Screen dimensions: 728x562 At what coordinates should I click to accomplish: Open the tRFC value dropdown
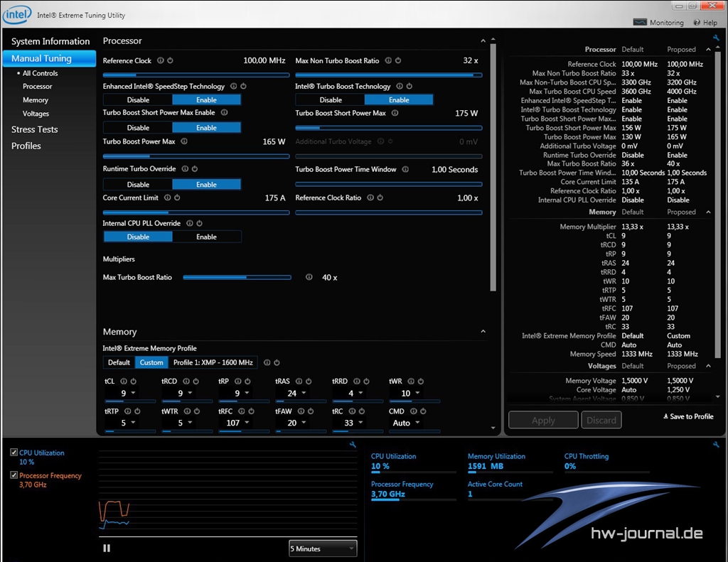[x=247, y=423]
